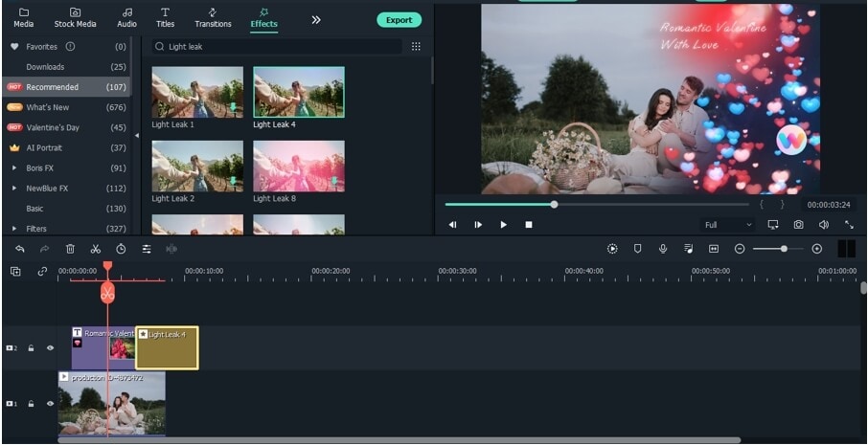Click the timeline zoom slider handle

(784, 249)
